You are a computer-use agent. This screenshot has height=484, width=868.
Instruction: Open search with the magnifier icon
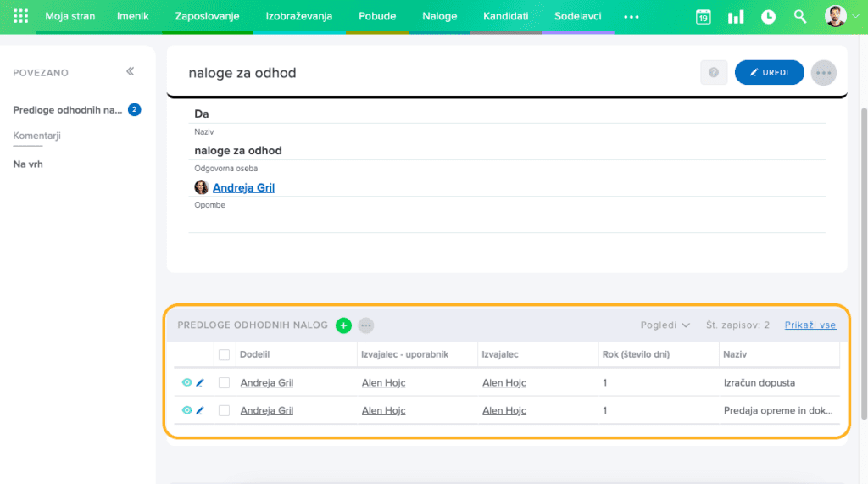coord(800,17)
